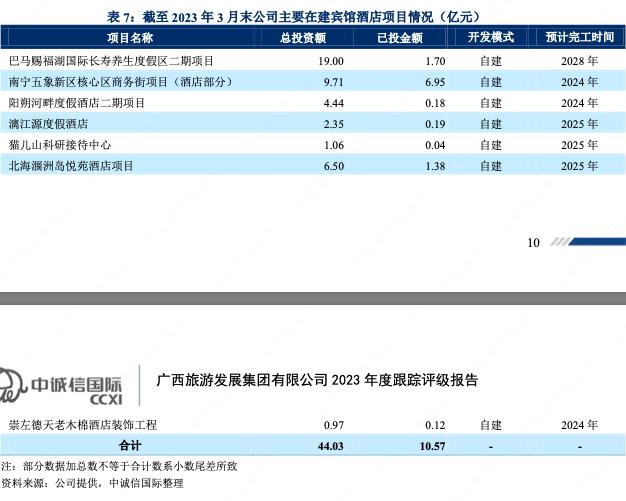Screen dimensions: 626x501
Task: Click the note '注：部分数据加总数不等于合计数系小数尾差所致'
Action: coord(119,466)
